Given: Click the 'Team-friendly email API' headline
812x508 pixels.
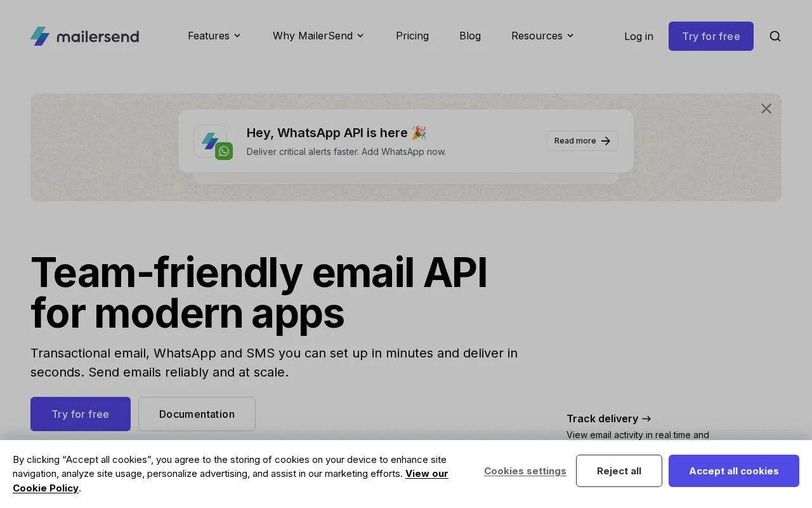Looking at the screenshot, I should [259, 272].
